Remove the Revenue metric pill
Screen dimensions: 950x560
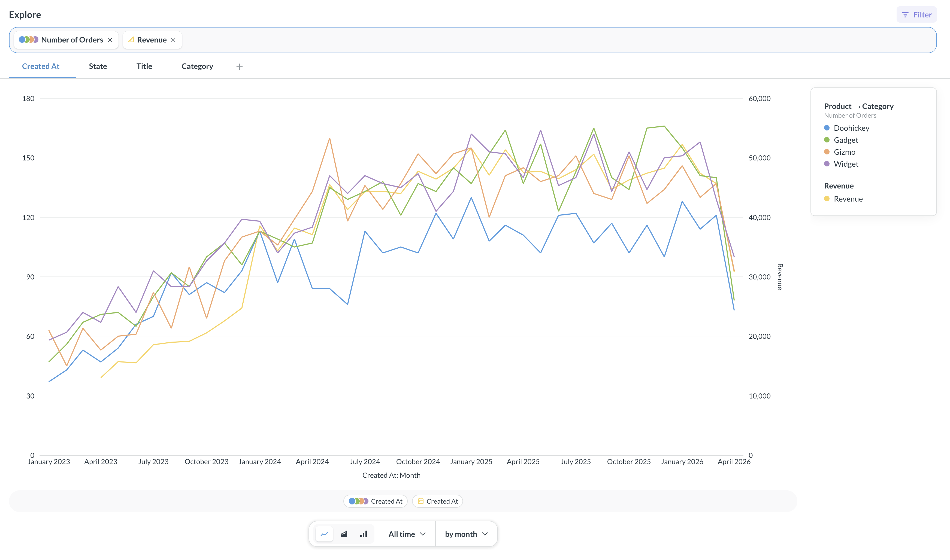pyautogui.click(x=173, y=40)
